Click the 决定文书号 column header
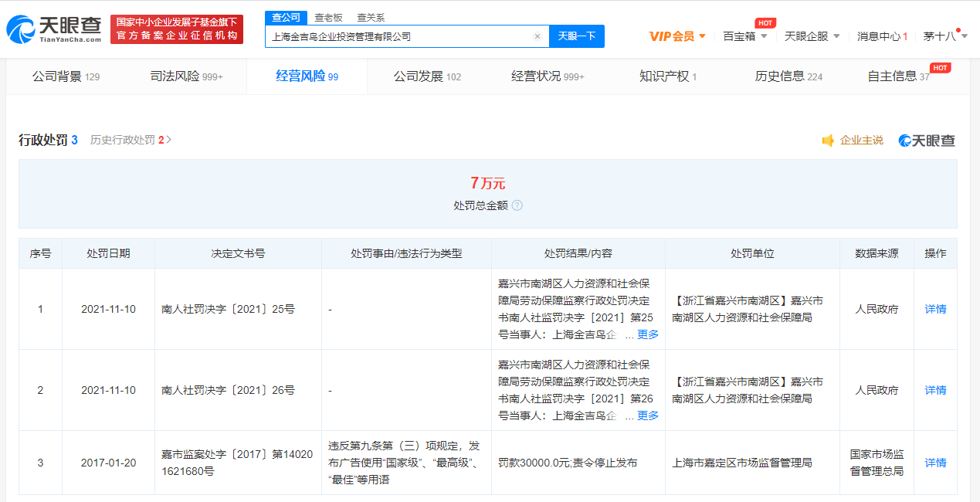Screen dimensions: 980x502 click(238, 253)
